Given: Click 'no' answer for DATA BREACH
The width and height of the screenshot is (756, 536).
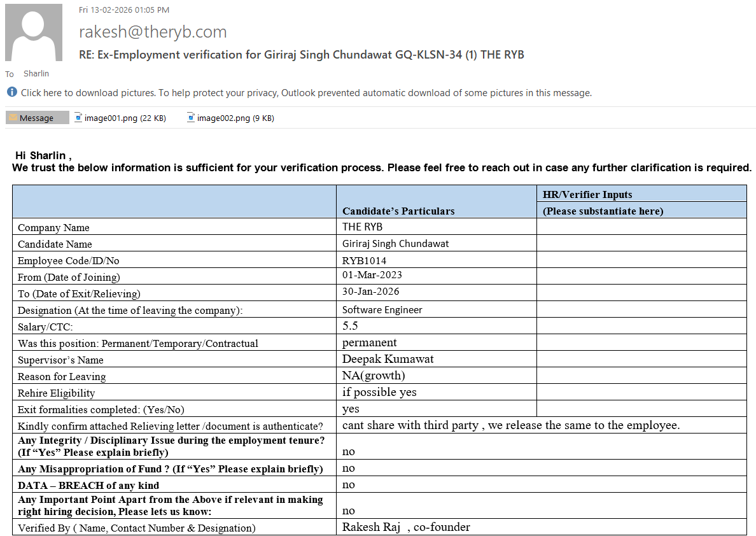Looking at the screenshot, I should (348, 485).
